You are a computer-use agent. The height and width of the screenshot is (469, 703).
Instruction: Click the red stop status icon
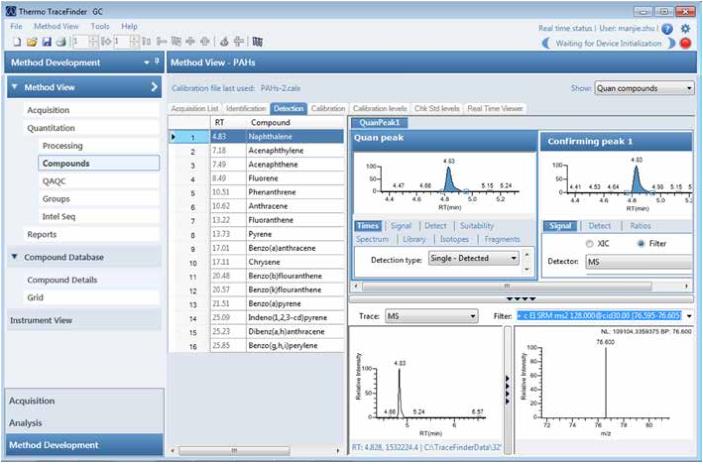[x=685, y=43]
